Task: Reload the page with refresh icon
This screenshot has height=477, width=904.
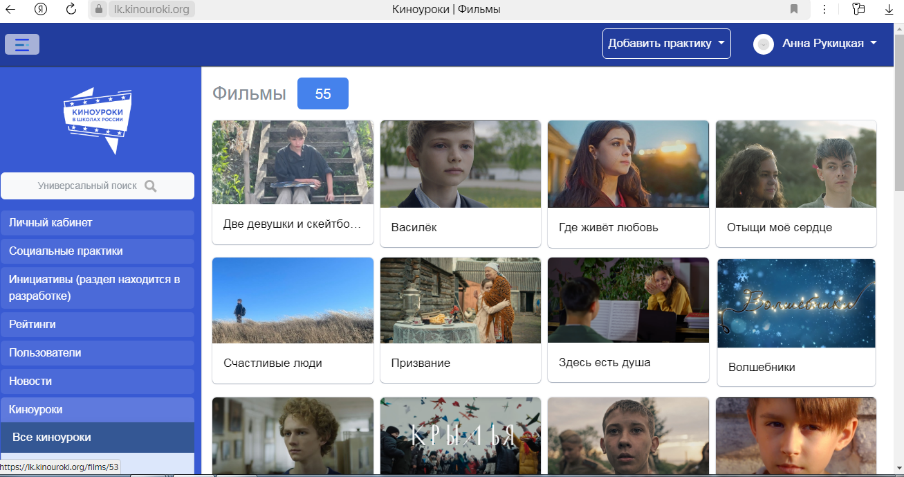Action: [x=70, y=9]
